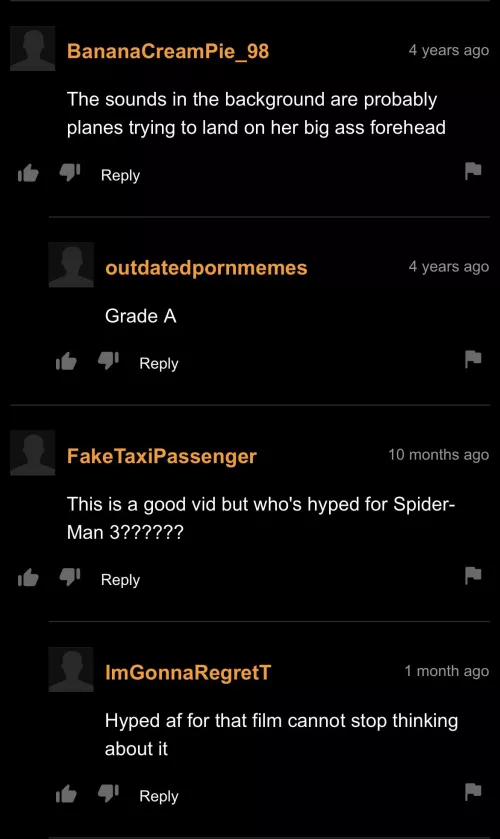Reply to BananaCreamPie_98's comment
Viewport: 500px width, 839px height.
click(x=120, y=176)
